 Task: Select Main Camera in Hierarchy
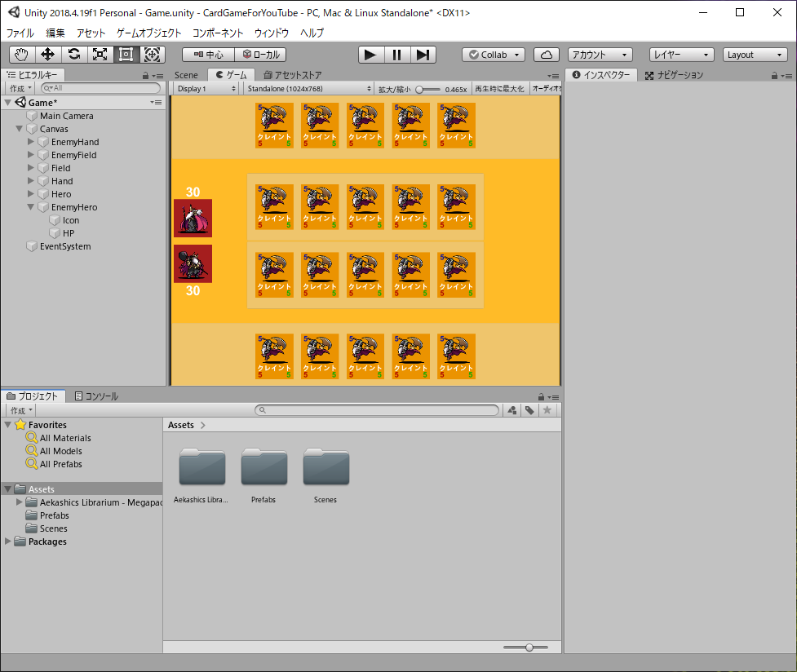point(66,116)
